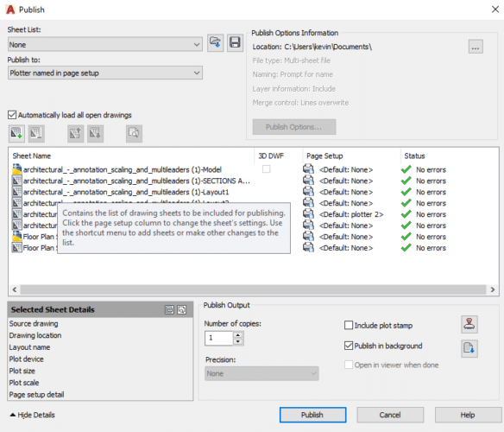Image resolution: width=504 pixels, height=432 pixels.
Task: Select the sheet ending in (1)-SECTIONS A...
Action: pos(136,181)
